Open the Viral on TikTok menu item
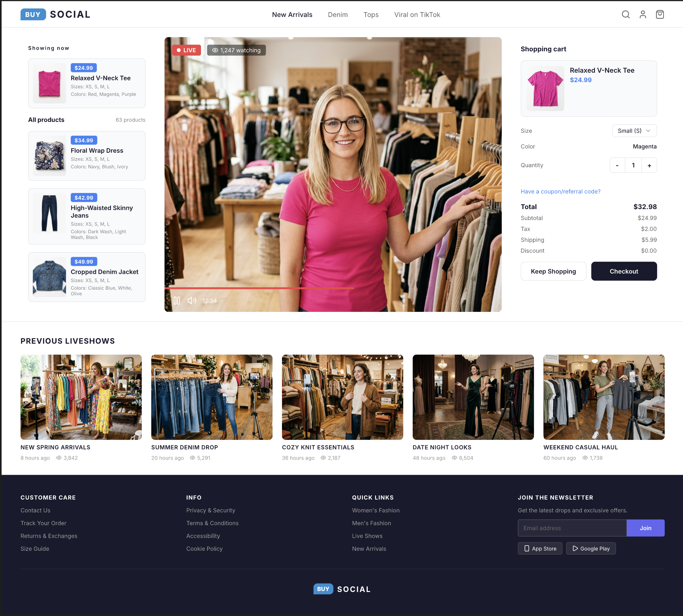Screen dimensions: 683x616 point(417,14)
